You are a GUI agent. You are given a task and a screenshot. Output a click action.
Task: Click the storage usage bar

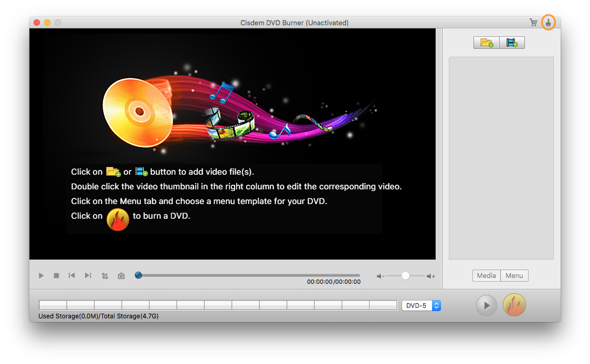[218, 305]
